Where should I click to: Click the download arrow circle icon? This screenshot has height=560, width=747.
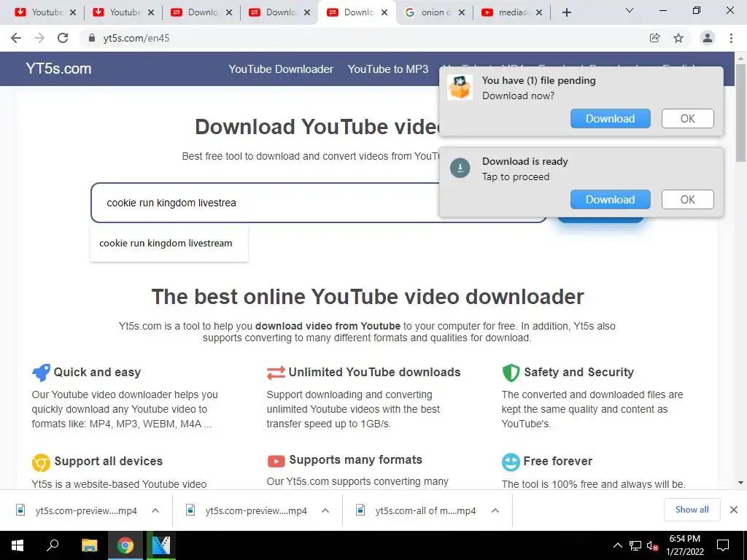tap(460, 168)
